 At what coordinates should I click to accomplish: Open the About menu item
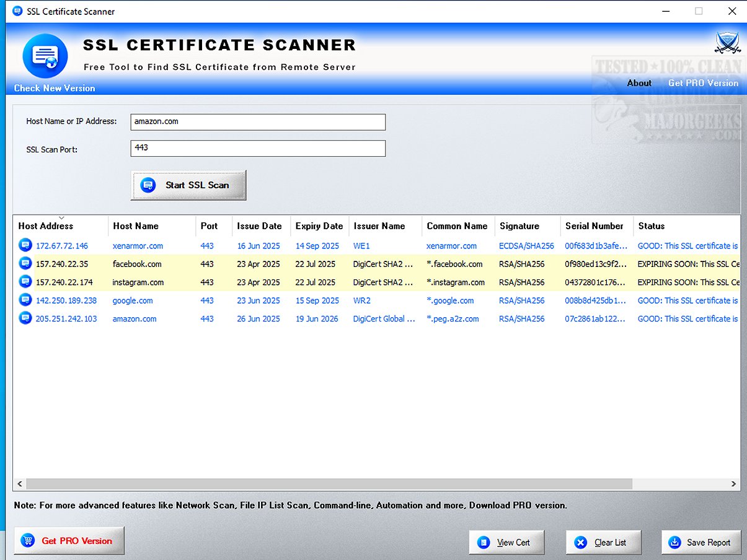click(639, 83)
